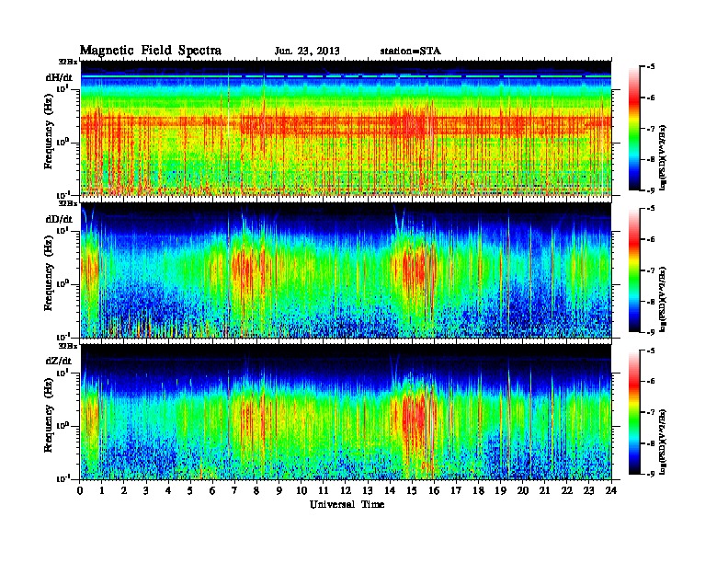Click hour tick label "19" on the time axis
Viewport: 728px width, 563px height.
click(x=500, y=490)
